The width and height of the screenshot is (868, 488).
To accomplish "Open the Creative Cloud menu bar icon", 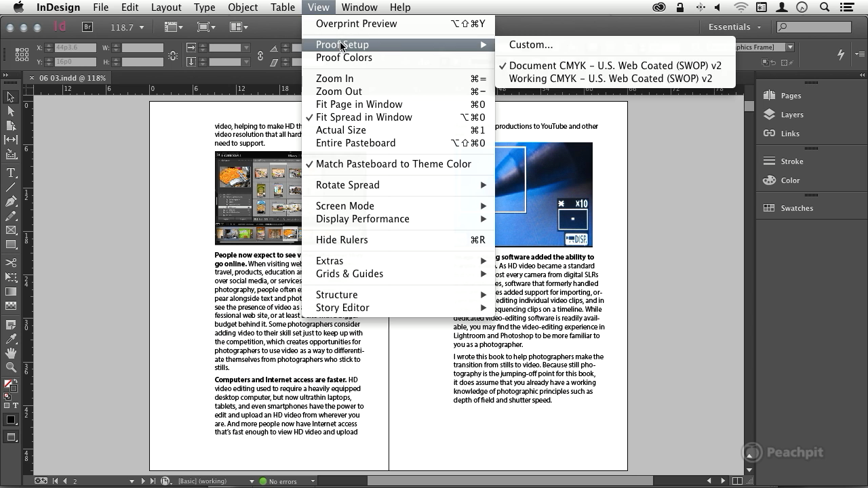I will click(659, 7).
